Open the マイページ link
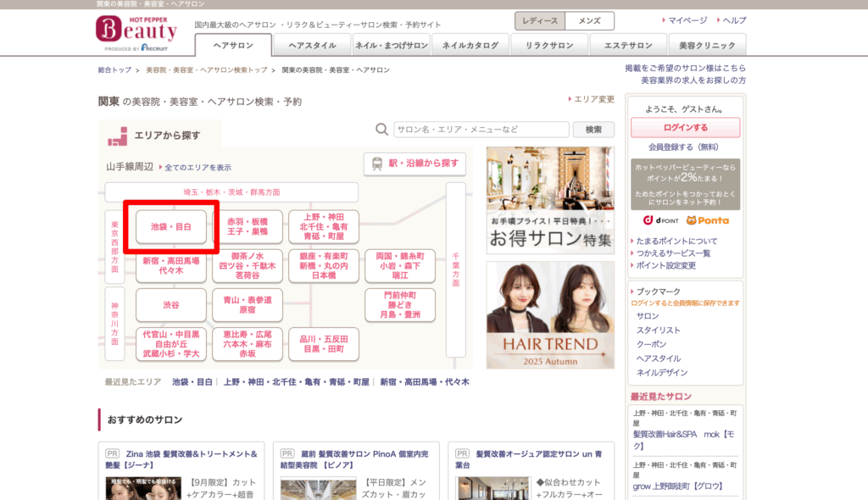The width and height of the screenshot is (868, 500). tap(687, 20)
